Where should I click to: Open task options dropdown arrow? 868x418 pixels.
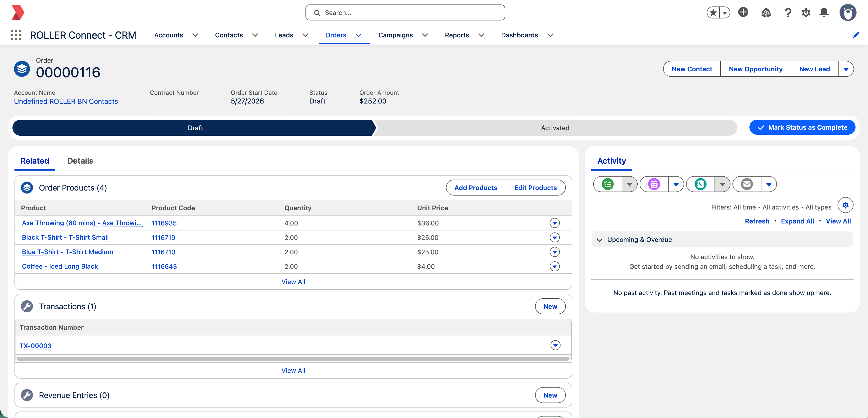pyautogui.click(x=629, y=184)
